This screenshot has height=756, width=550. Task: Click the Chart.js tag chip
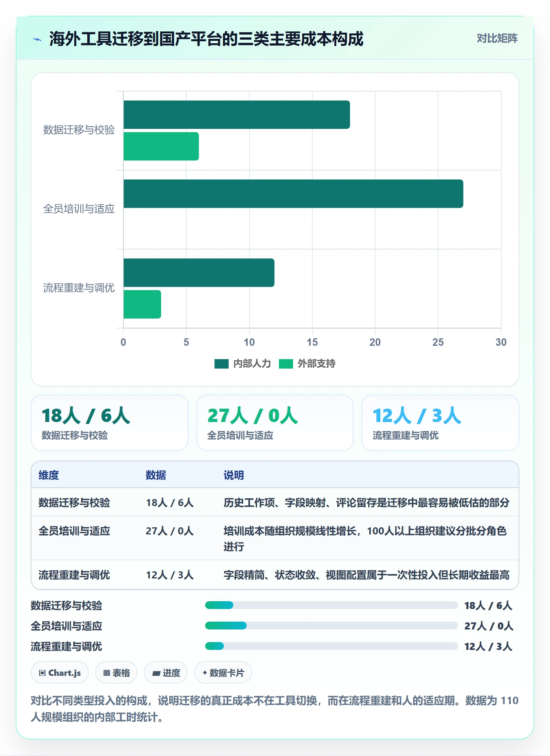click(x=60, y=673)
